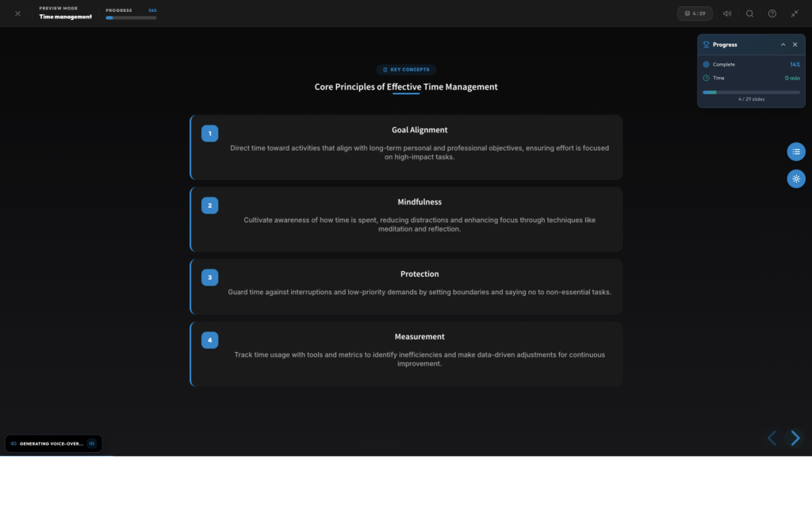
Task: Open search with the magnifier icon
Action: click(749, 13)
